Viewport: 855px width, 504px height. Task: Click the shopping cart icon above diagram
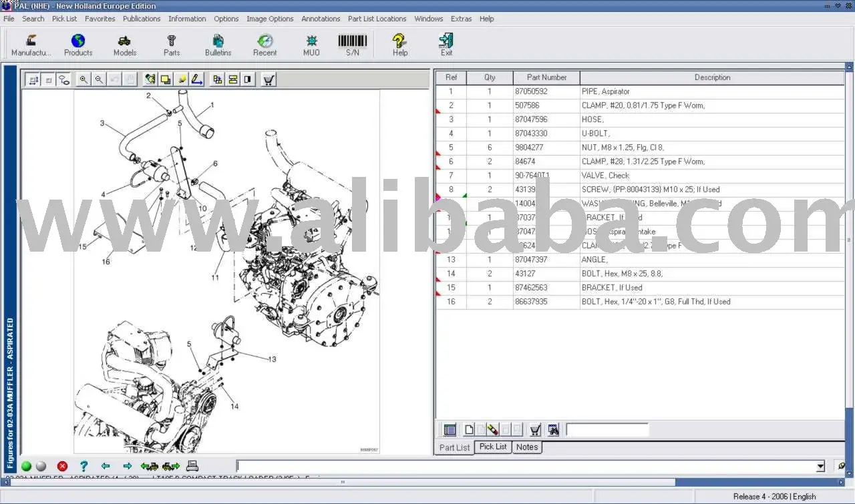(x=269, y=79)
